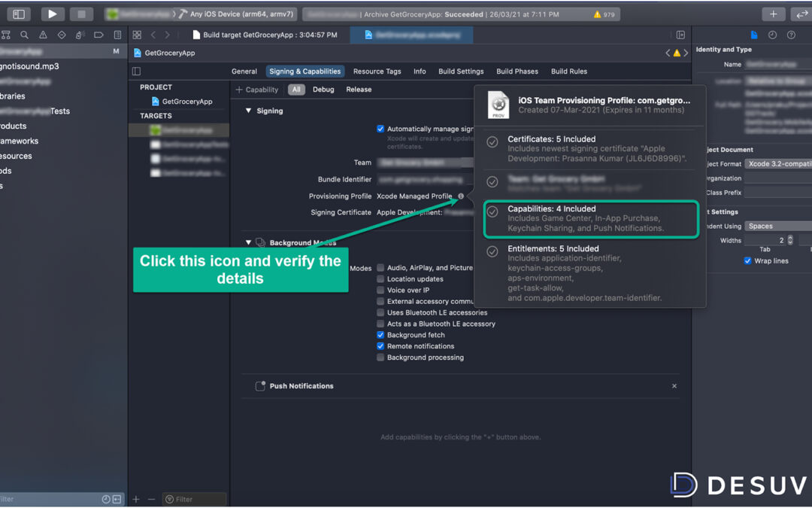
Task: Enable Background processing checkbox
Action: 380,357
